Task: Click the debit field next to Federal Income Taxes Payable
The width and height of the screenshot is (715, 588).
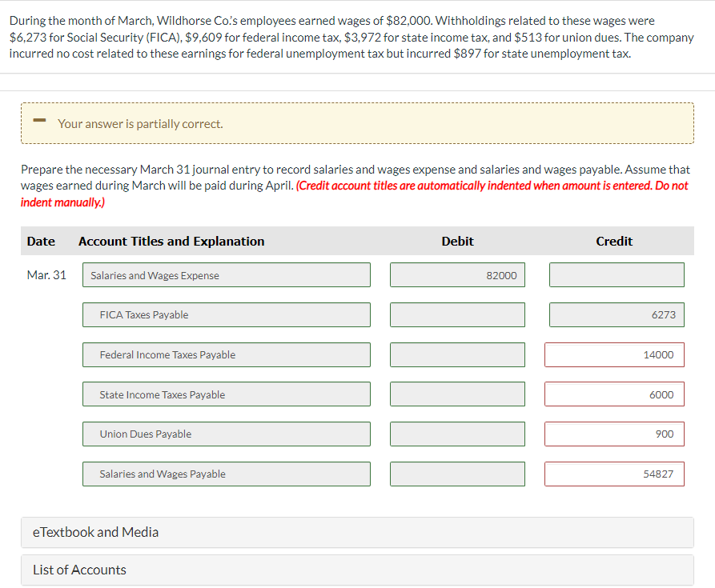Action: coord(456,354)
